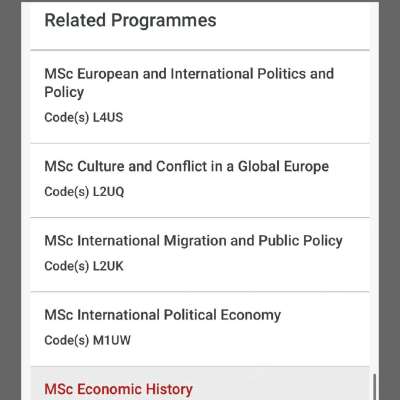Click the Code(s) L4US text

(x=84, y=117)
